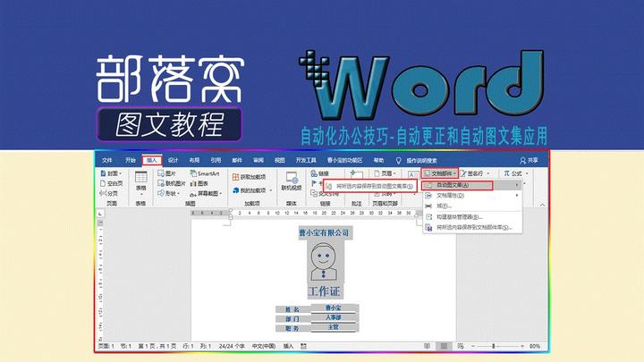Viewport: 644px width, 362px height.
Task: Click the 人事部 value cell
Action: click(334, 317)
